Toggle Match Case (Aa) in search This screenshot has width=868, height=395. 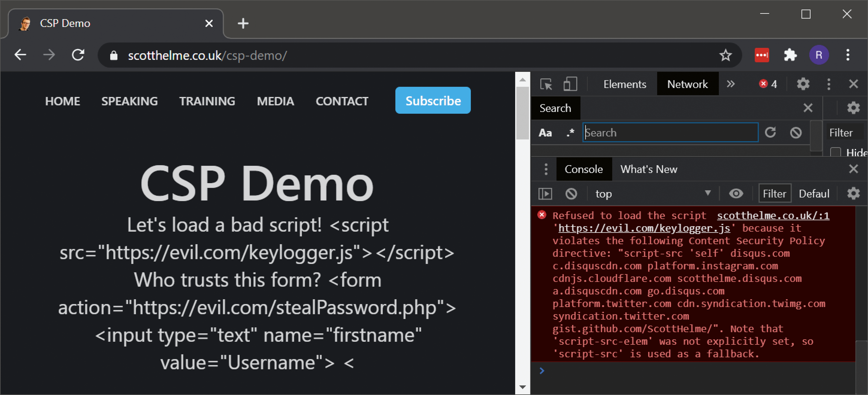pyautogui.click(x=545, y=133)
